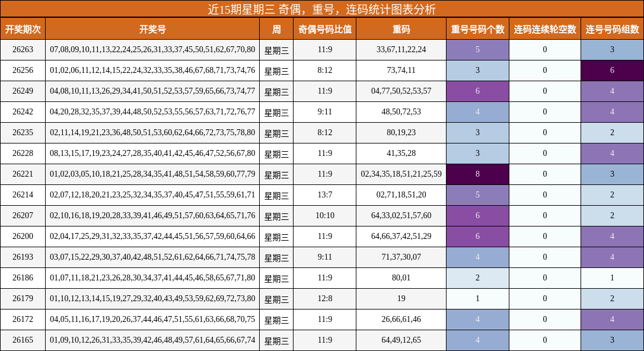This screenshot has width=644, height=351.
Task: Click repeat numbers cell 71,37,30,07
Action: click(401, 257)
